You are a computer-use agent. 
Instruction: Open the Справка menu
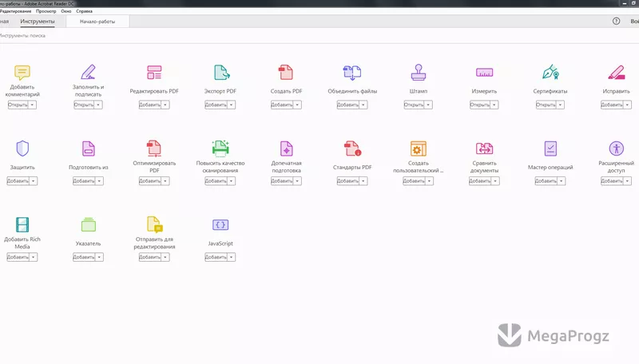[x=84, y=11]
